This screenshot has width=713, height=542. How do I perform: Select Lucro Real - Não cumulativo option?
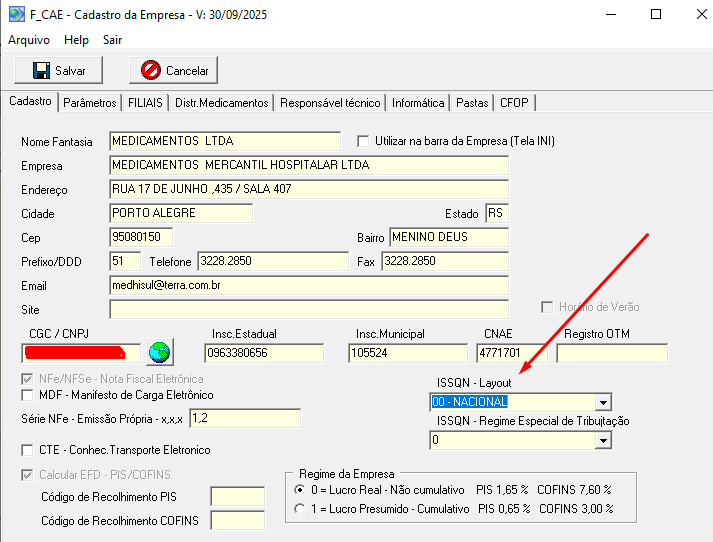[x=300, y=490]
